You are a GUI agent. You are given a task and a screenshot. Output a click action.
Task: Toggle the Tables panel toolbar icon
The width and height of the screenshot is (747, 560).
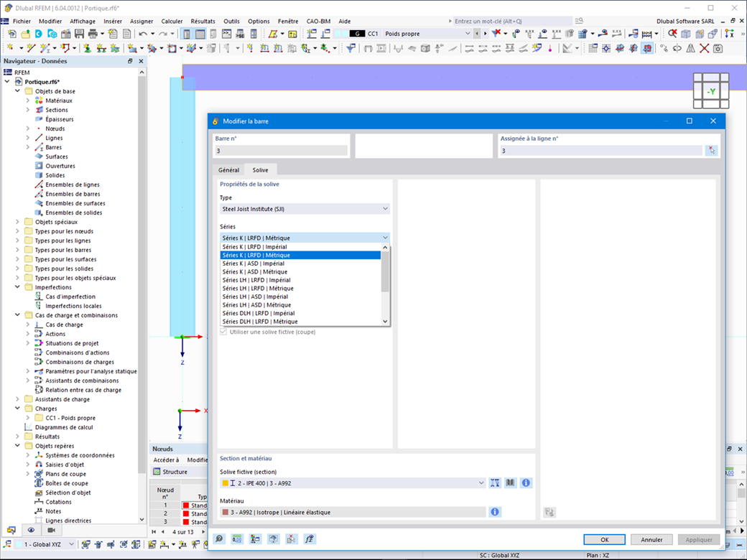[x=200, y=34]
